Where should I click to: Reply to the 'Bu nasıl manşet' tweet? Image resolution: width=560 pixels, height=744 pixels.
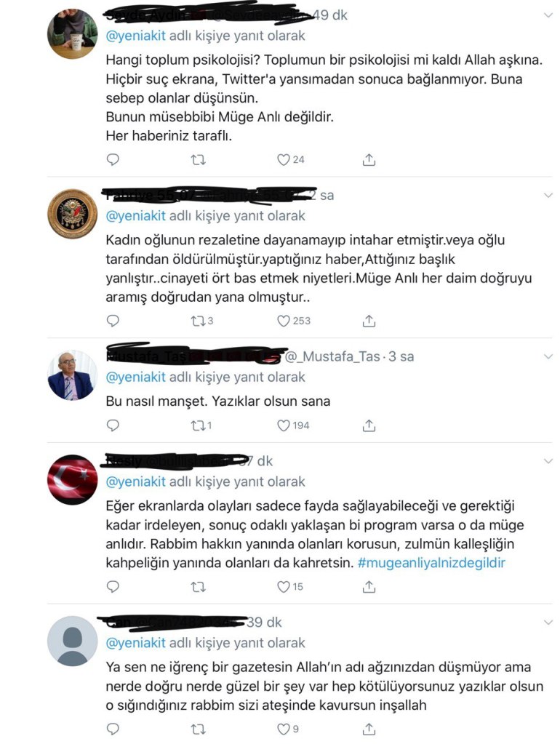tap(113, 425)
